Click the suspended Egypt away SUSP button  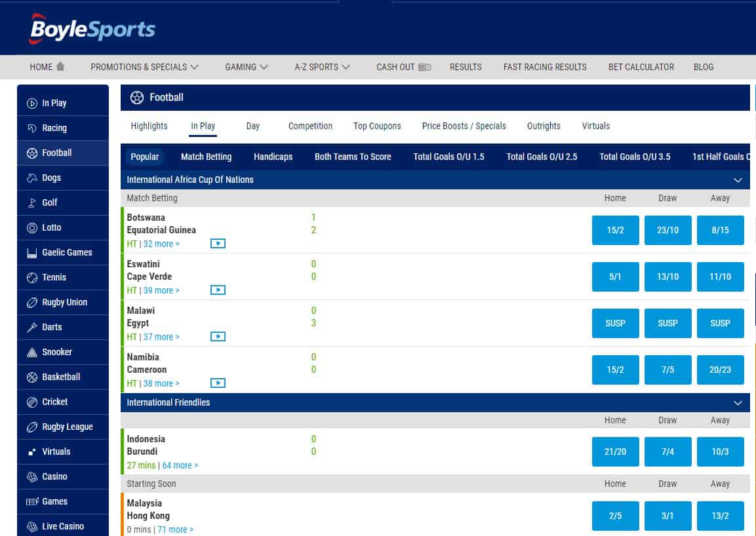720,323
